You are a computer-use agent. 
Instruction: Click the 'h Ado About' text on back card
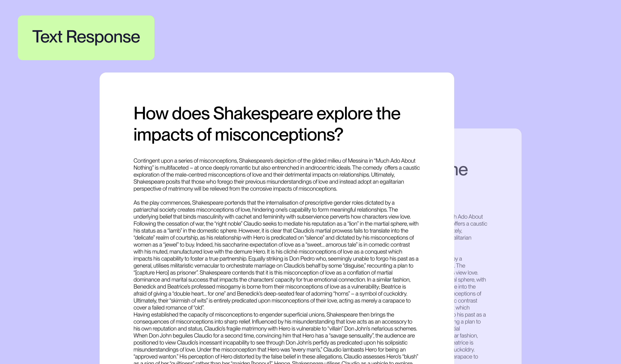(468, 217)
